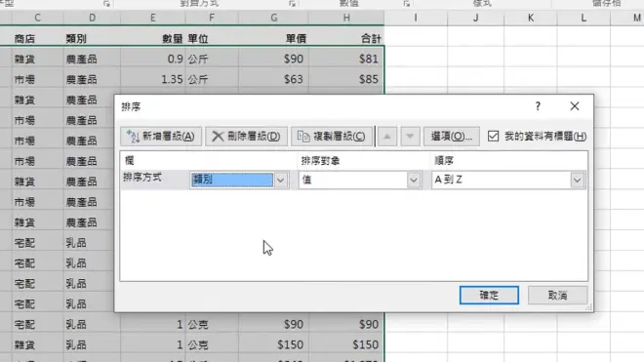Move sort level up with arrow
The image size is (644, 362).
pos(387,137)
